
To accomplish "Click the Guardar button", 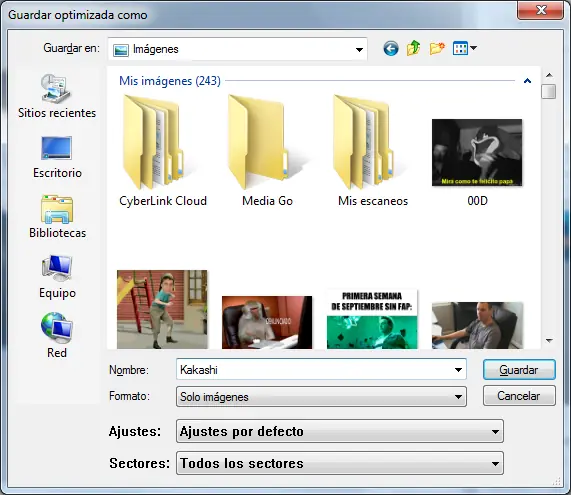I will pyautogui.click(x=519, y=370).
